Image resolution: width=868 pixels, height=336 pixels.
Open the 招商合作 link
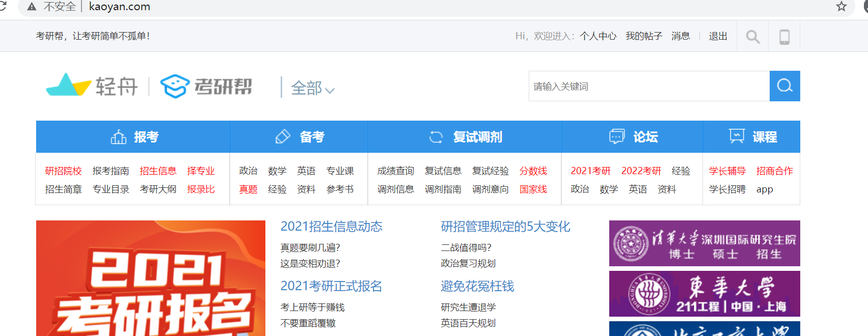[774, 171]
